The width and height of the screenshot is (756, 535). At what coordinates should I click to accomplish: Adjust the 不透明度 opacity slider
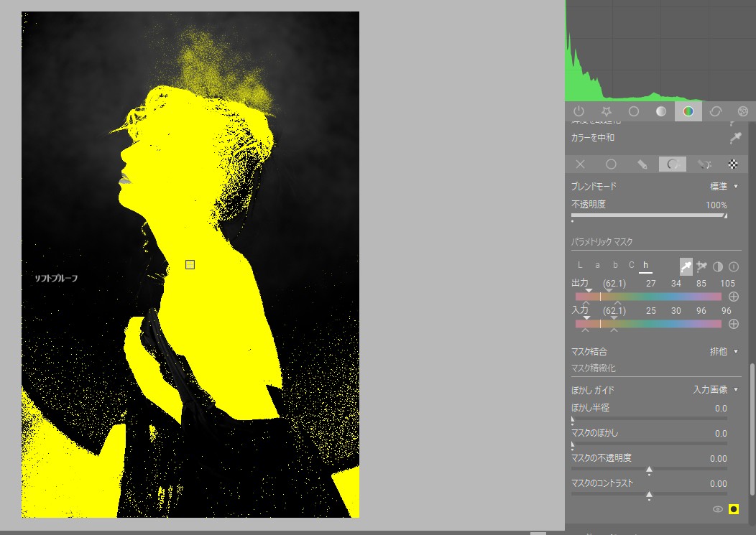(x=649, y=215)
